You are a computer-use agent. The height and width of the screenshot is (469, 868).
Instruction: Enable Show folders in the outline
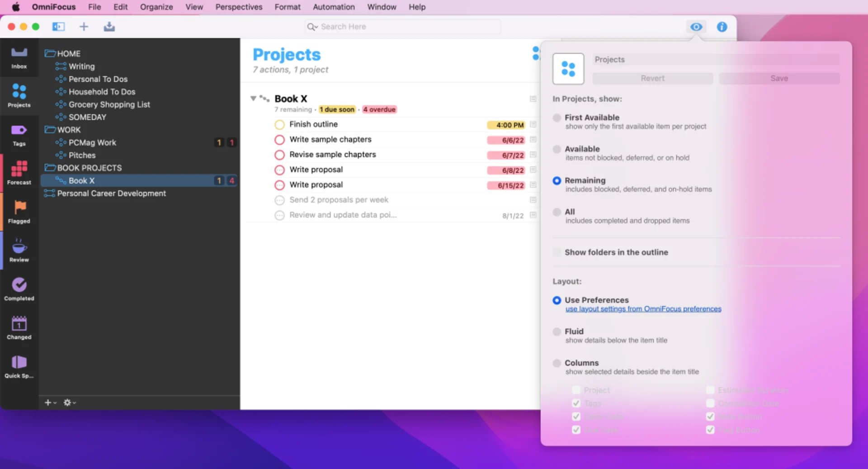pos(557,252)
